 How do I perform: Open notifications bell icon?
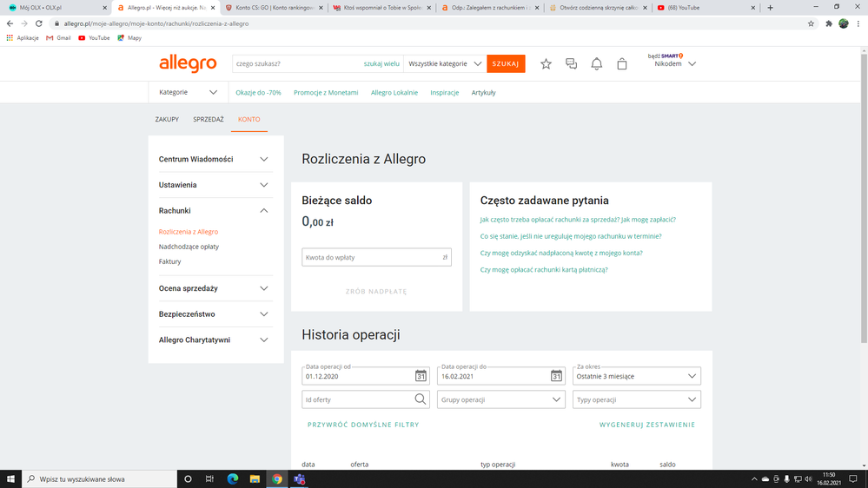point(597,64)
